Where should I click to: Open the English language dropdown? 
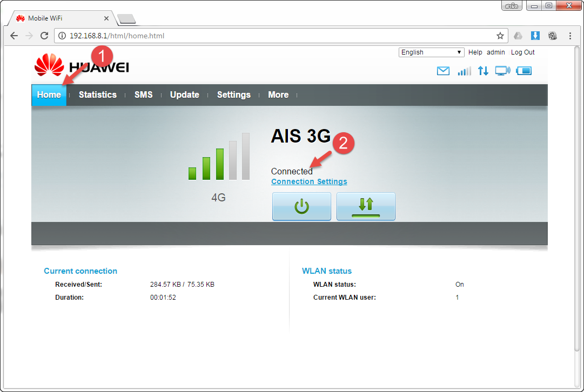pyautogui.click(x=431, y=52)
